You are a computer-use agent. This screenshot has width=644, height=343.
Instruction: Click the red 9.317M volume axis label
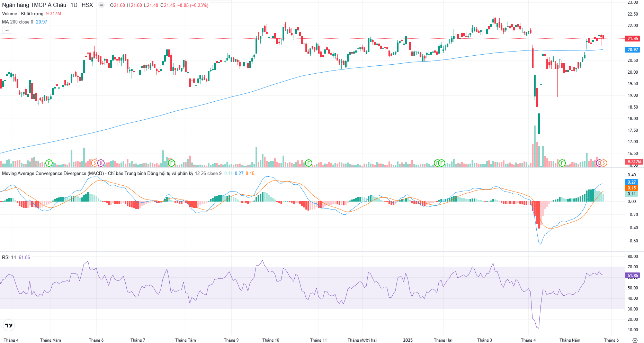[634, 161]
